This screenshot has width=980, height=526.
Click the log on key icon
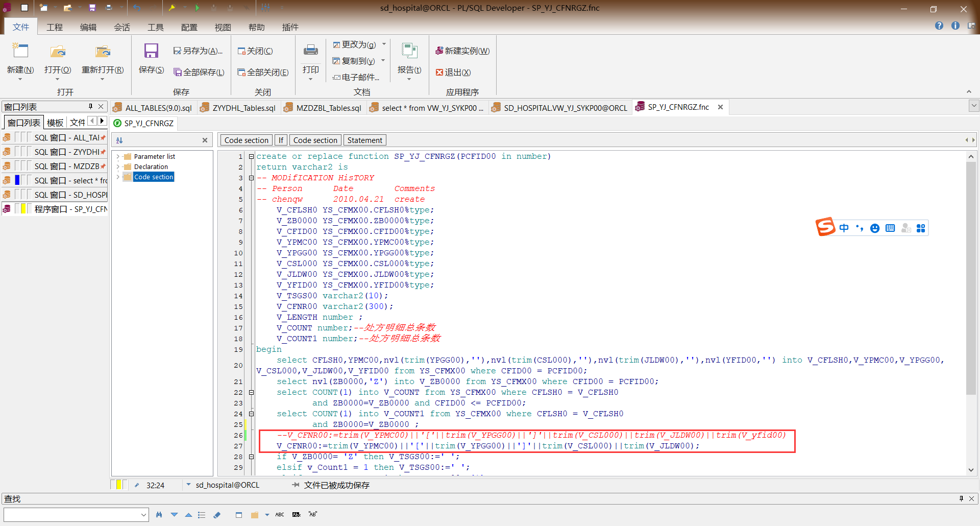(x=172, y=8)
